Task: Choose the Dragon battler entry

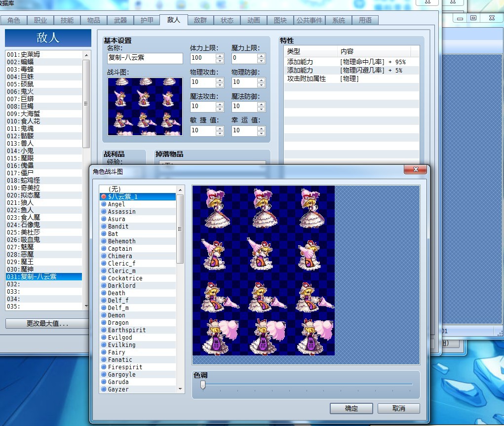Action: click(x=138, y=322)
